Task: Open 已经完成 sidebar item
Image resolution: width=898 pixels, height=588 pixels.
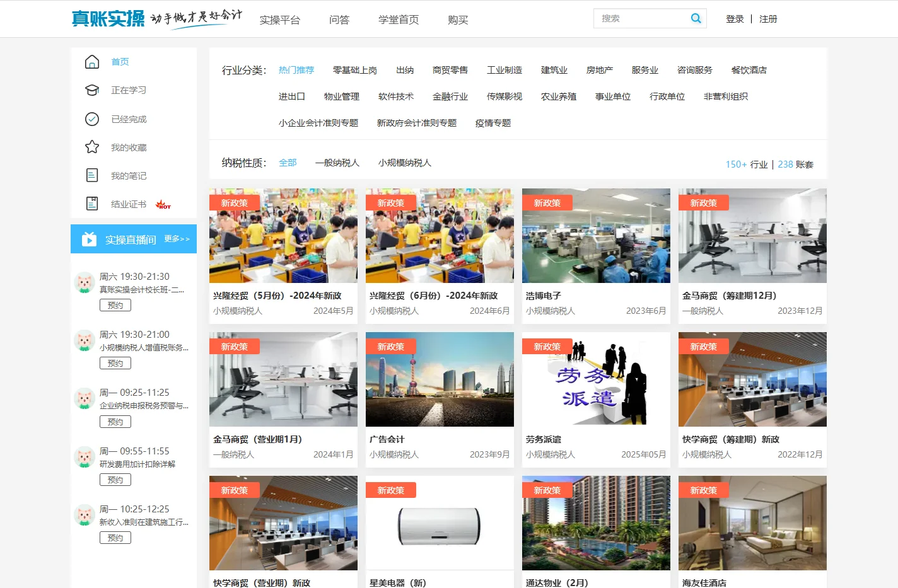Action: (x=129, y=119)
